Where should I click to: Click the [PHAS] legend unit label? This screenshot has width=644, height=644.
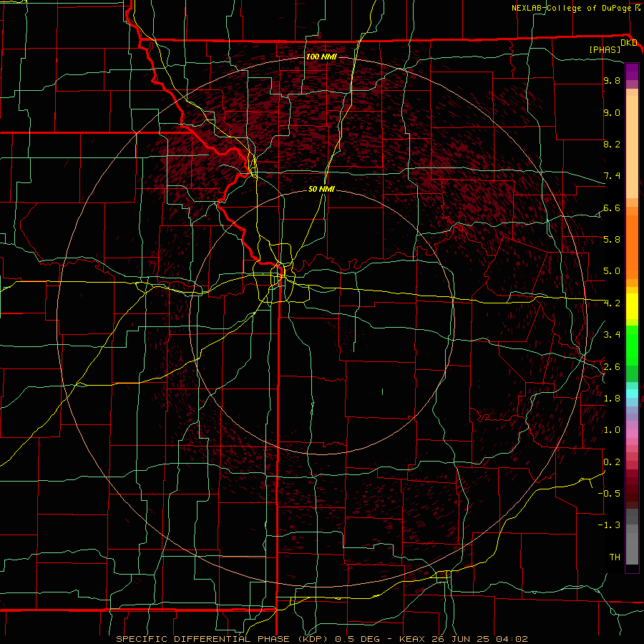point(605,49)
